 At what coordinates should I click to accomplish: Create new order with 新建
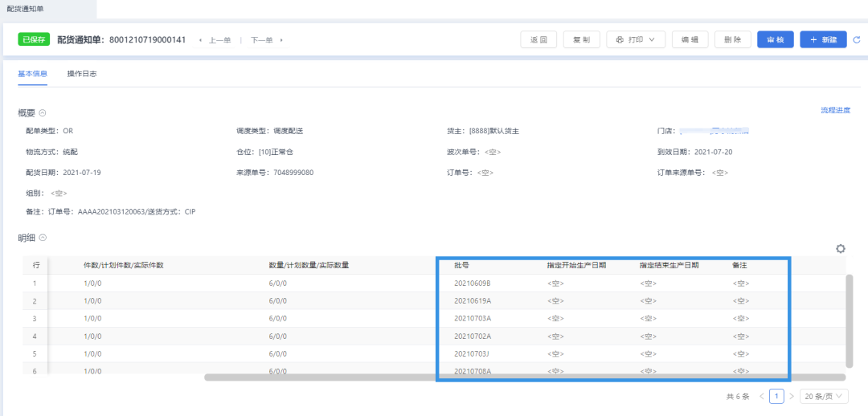coord(823,40)
